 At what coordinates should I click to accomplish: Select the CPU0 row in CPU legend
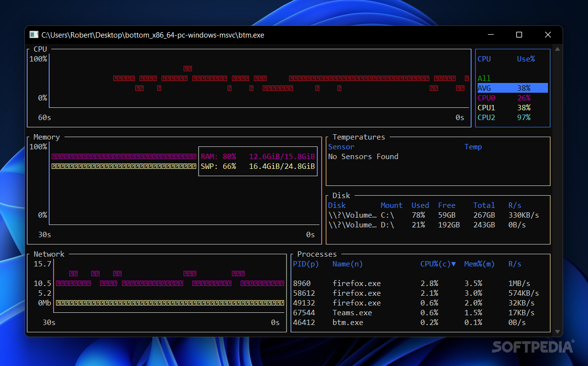512,98
